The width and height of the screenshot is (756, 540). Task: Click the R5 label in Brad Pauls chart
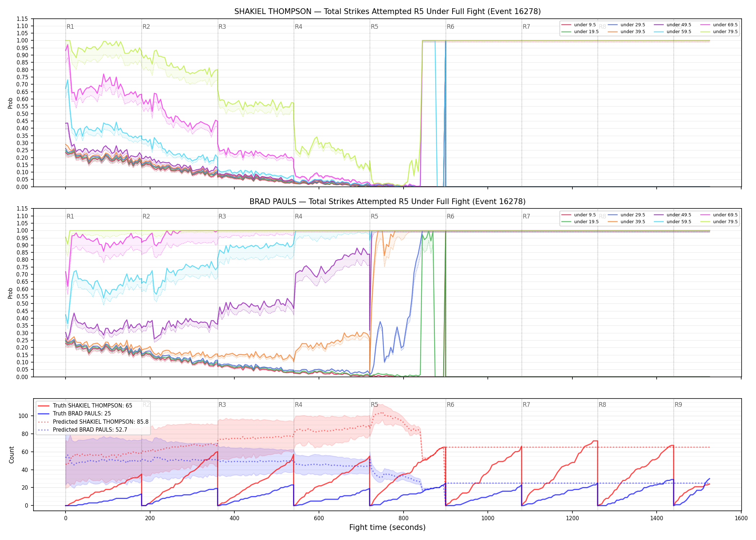[x=374, y=216]
